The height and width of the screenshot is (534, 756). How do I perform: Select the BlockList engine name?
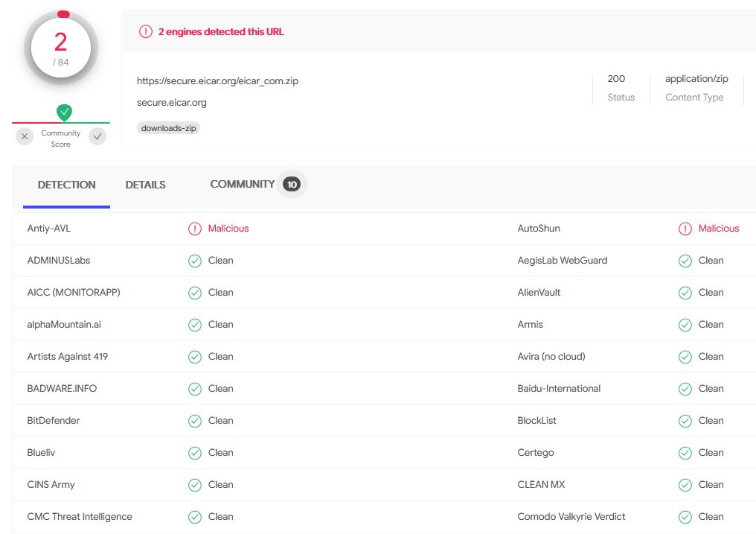536,420
